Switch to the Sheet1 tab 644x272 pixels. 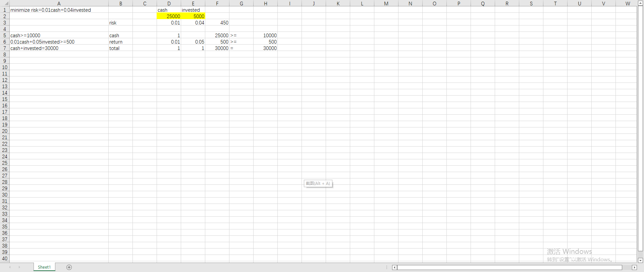point(44,267)
